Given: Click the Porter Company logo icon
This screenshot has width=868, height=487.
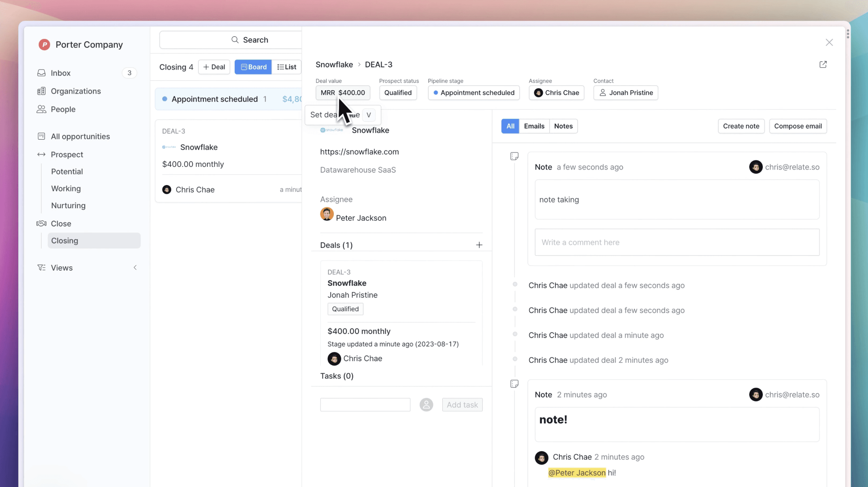Looking at the screenshot, I should [x=44, y=45].
